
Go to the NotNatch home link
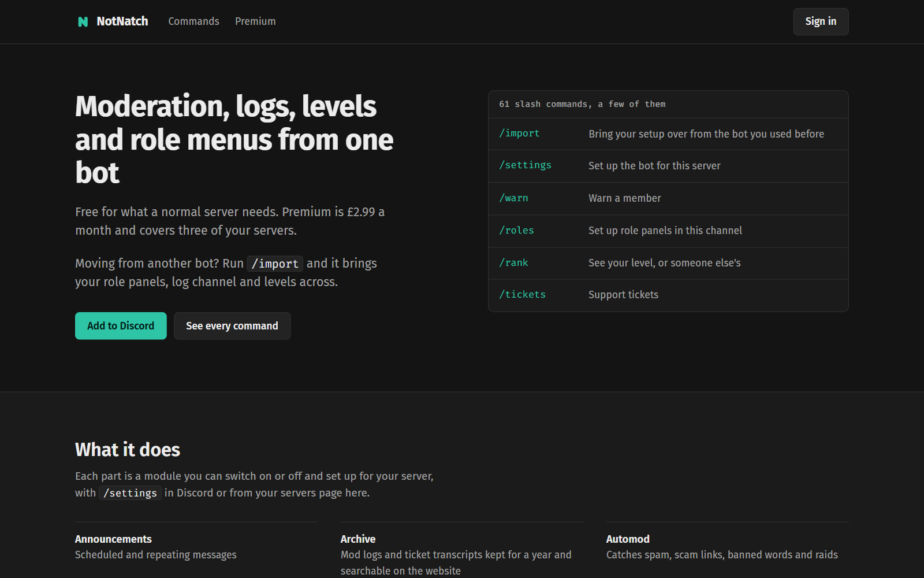click(x=113, y=21)
